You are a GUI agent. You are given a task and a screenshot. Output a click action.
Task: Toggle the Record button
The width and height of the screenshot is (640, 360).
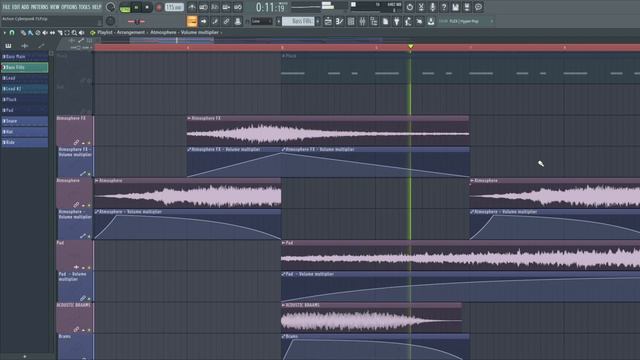pyautogui.click(x=159, y=7)
